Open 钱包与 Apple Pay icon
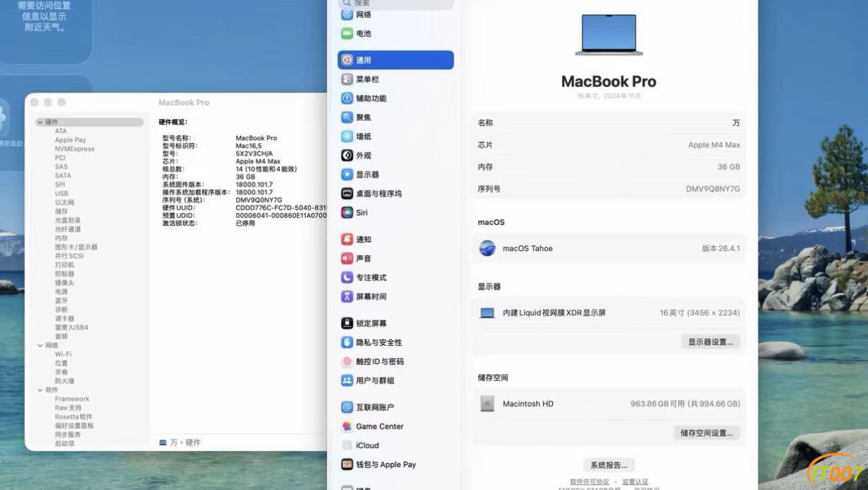This screenshot has height=490, width=868. [347, 464]
